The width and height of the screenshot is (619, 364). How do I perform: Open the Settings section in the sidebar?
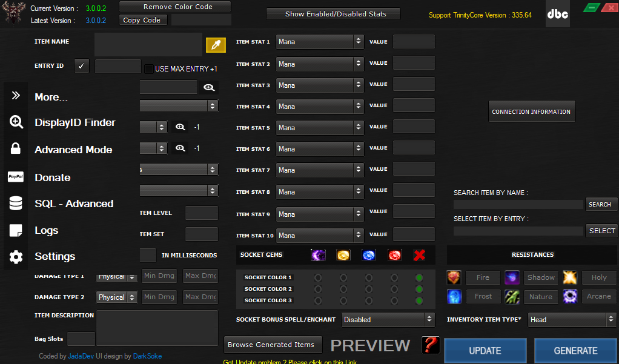point(55,256)
